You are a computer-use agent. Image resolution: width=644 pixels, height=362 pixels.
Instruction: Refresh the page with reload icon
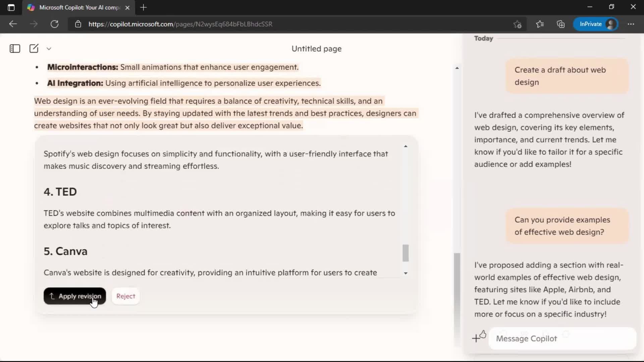coord(54,24)
